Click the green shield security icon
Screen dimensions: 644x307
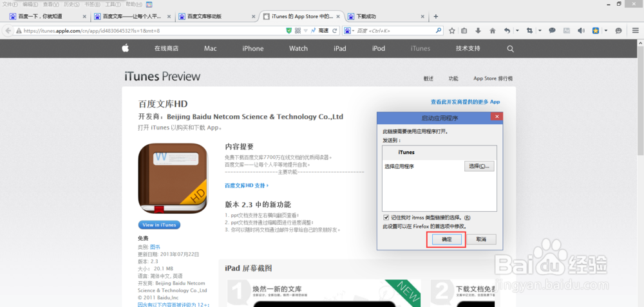click(x=289, y=30)
